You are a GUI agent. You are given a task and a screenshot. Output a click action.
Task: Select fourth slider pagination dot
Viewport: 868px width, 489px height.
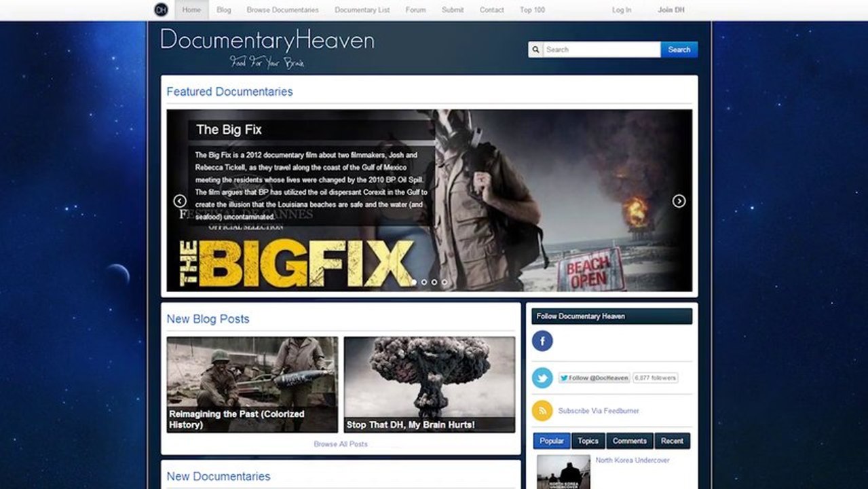click(x=445, y=282)
